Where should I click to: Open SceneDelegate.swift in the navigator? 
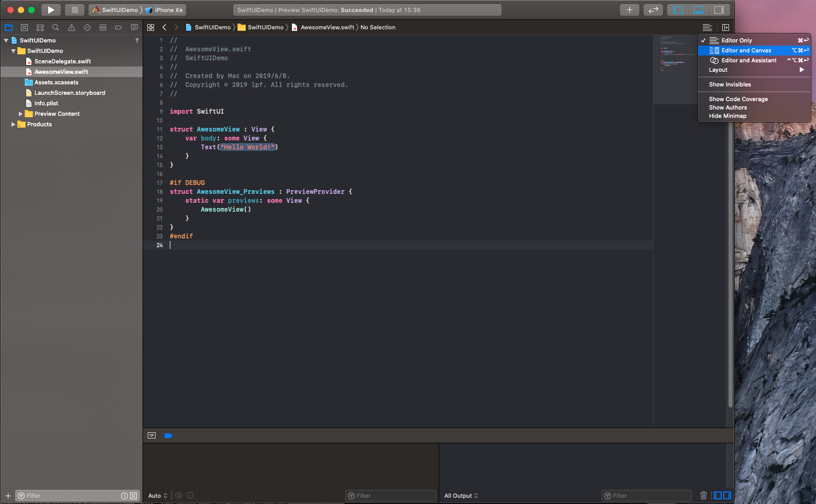(62, 61)
